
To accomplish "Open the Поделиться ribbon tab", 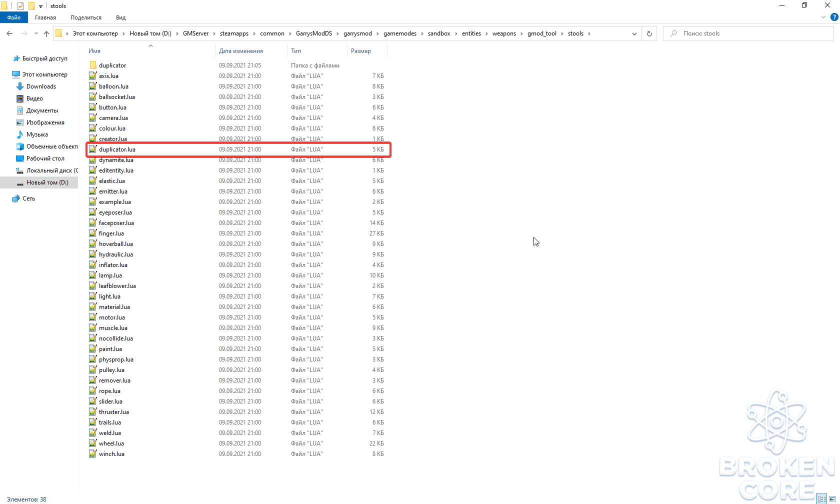I will (86, 17).
